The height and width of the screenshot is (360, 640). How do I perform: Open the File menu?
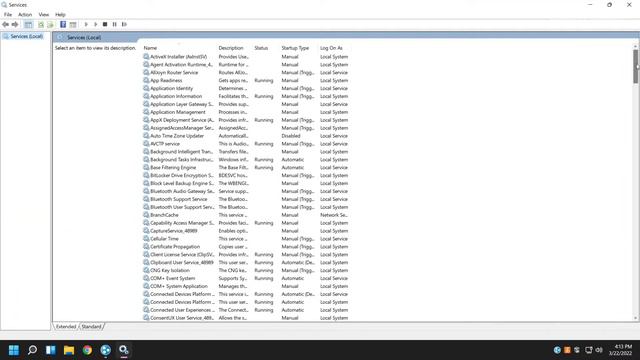tap(8, 14)
